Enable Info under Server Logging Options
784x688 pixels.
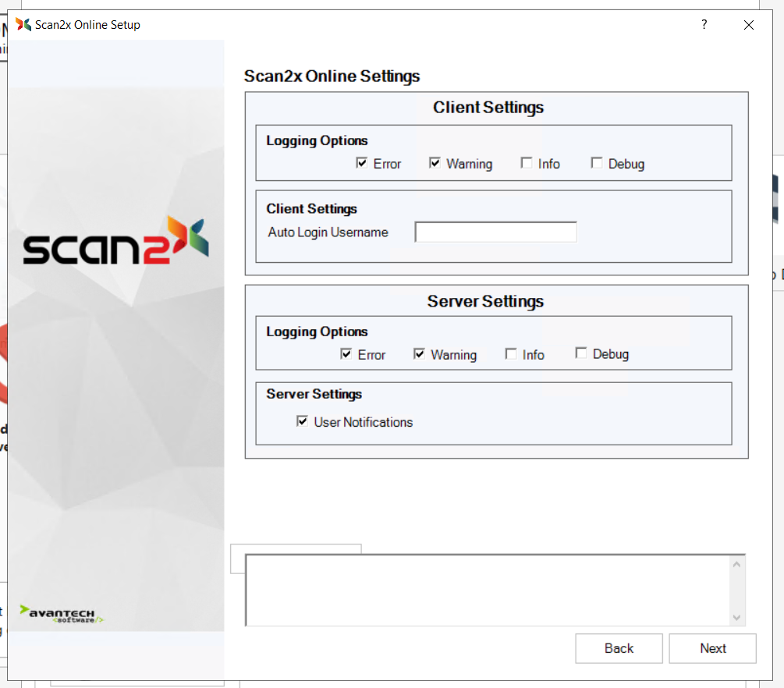point(511,354)
